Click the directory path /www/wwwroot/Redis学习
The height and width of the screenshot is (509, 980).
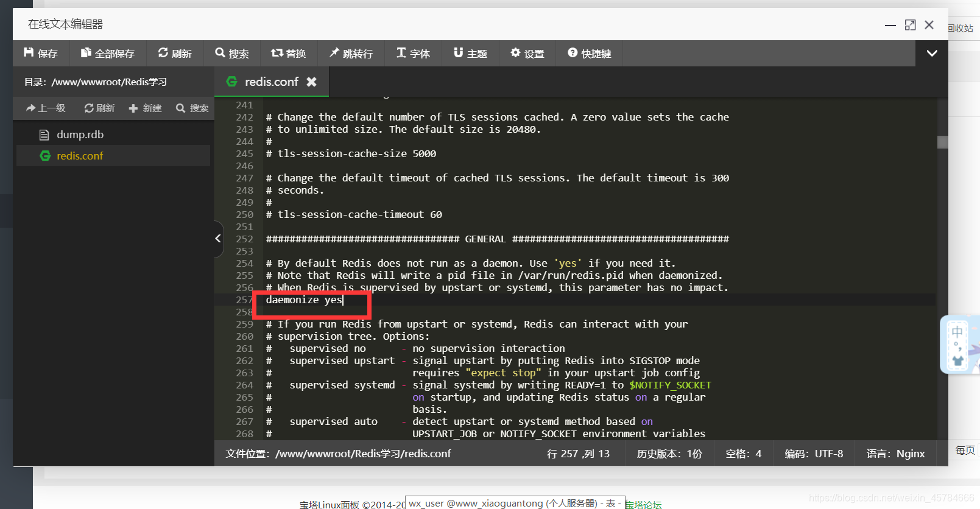click(x=110, y=82)
